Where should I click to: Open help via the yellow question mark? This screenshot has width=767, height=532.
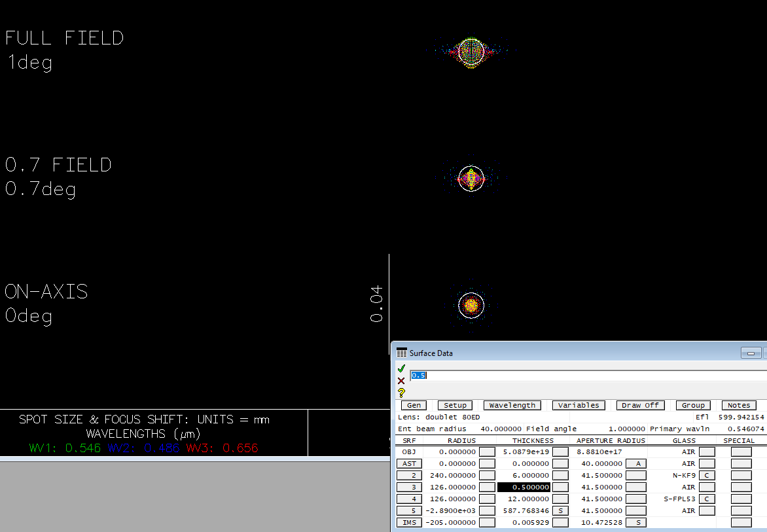point(402,393)
